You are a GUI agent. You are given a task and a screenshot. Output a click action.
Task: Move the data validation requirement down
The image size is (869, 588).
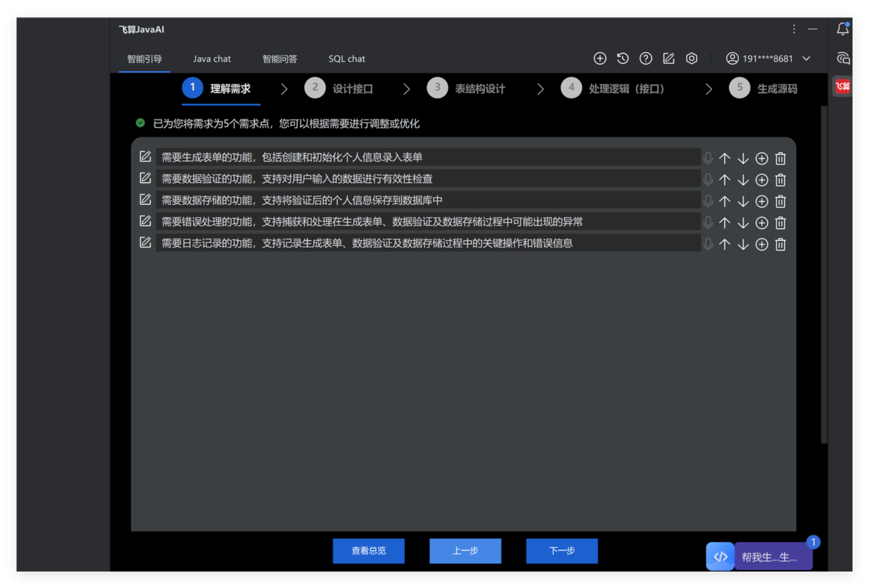(x=743, y=180)
